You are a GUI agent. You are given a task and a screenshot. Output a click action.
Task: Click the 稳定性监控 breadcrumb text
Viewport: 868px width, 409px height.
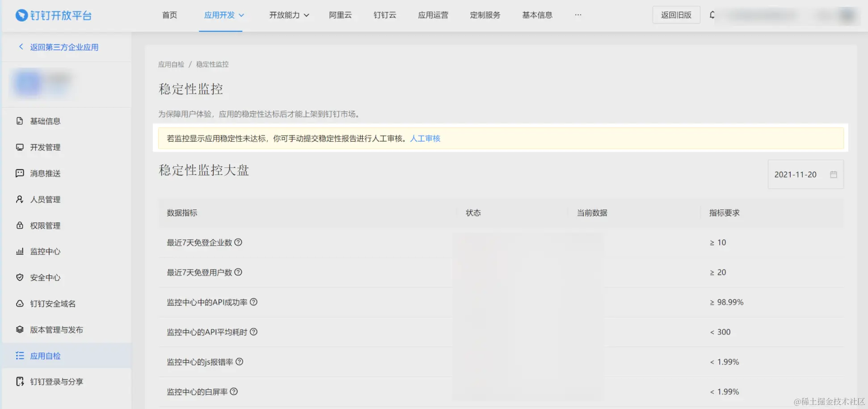pyautogui.click(x=212, y=64)
